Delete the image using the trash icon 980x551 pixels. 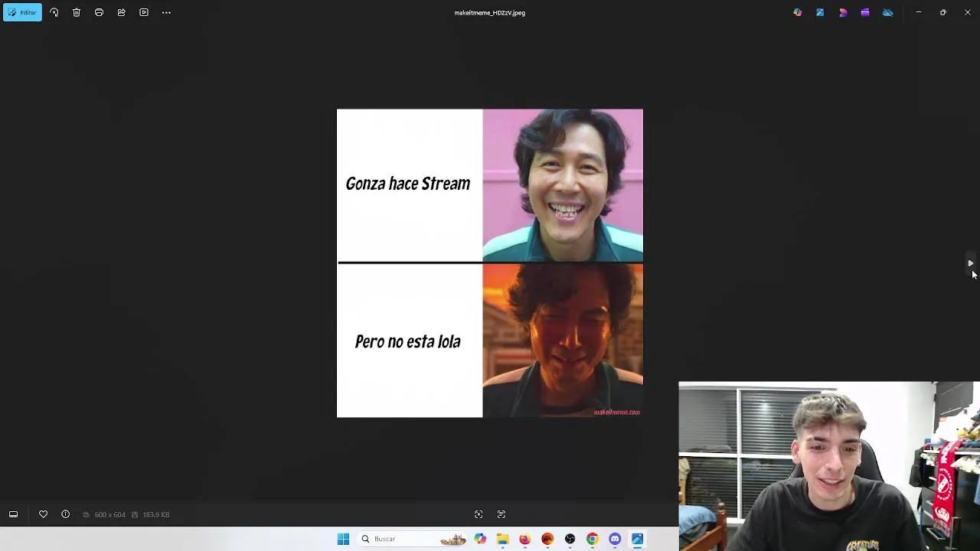coord(77,12)
